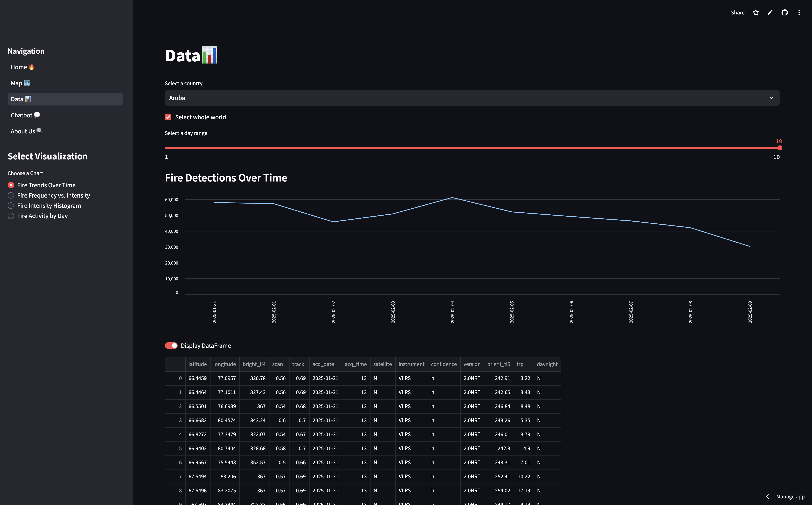Open the three-dot main menu
Image resolution: width=812 pixels, height=505 pixels.
[x=799, y=13]
